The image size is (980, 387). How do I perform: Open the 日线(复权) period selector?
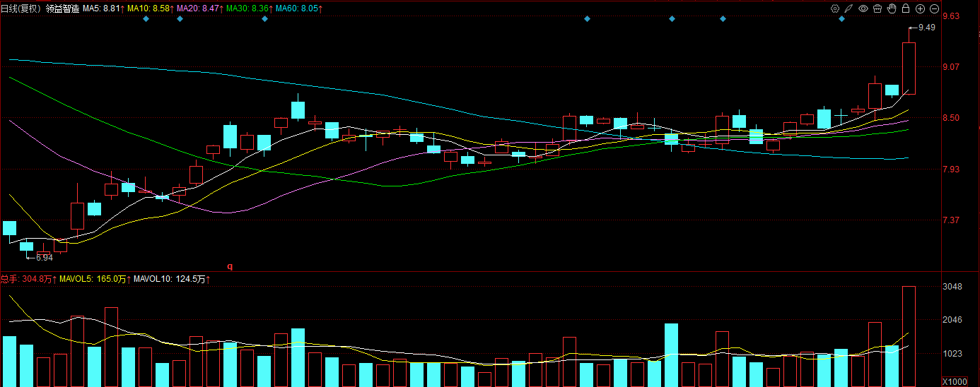click(x=22, y=8)
